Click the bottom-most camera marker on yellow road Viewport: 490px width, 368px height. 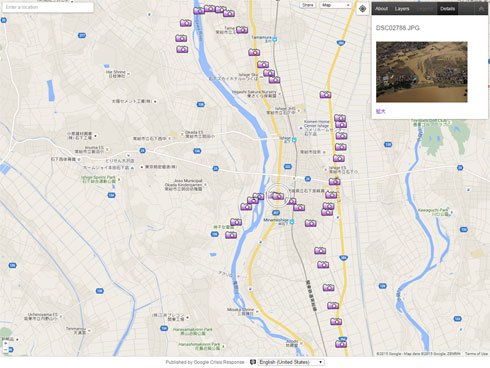[x=341, y=343]
